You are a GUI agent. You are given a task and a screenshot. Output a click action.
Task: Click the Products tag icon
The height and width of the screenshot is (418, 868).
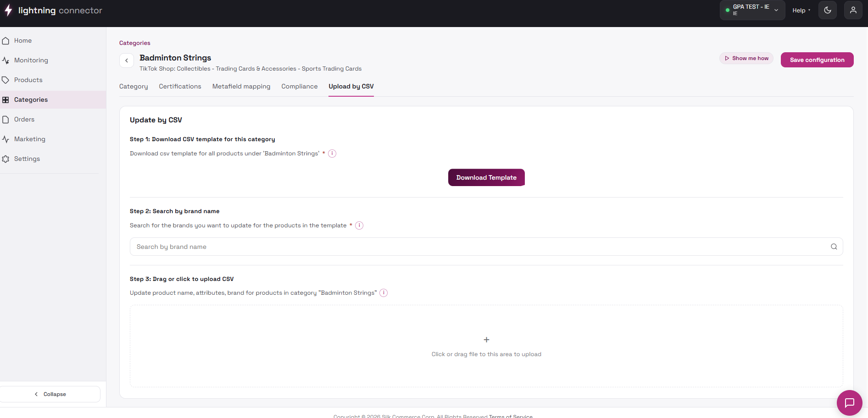click(x=6, y=80)
